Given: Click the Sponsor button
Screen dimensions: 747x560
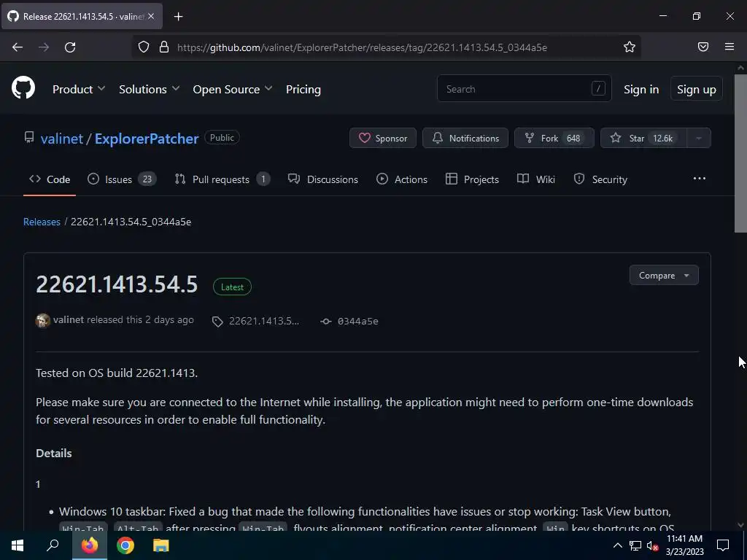Looking at the screenshot, I should (x=382, y=138).
